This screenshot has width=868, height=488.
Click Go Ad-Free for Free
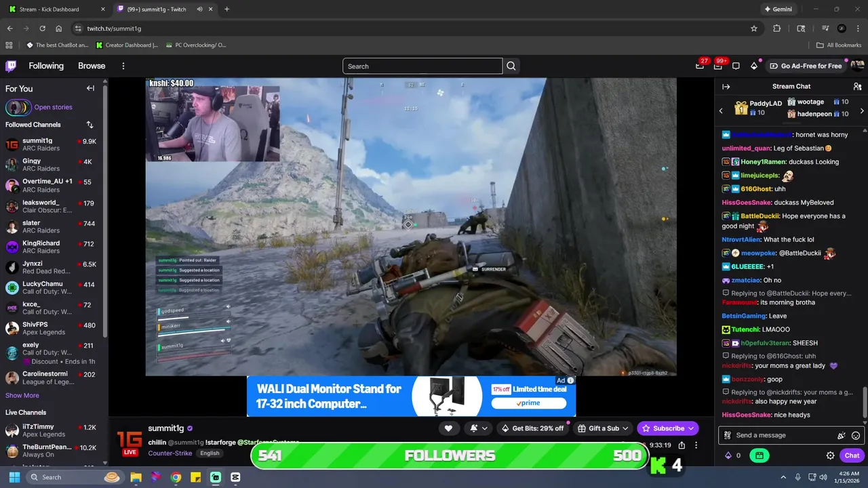(x=806, y=66)
